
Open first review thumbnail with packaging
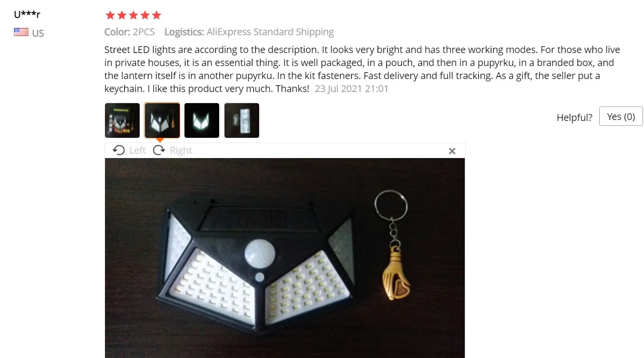tap(122, 120)
